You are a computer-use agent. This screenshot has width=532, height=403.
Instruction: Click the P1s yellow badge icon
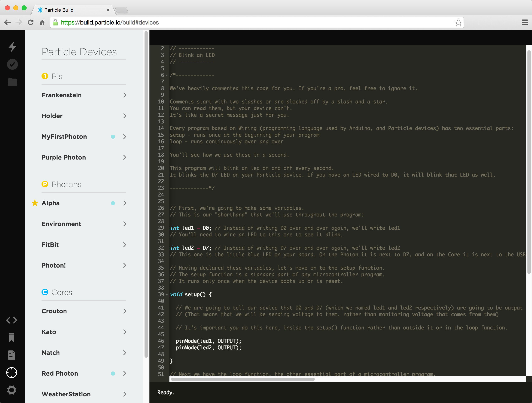point(45,76)
